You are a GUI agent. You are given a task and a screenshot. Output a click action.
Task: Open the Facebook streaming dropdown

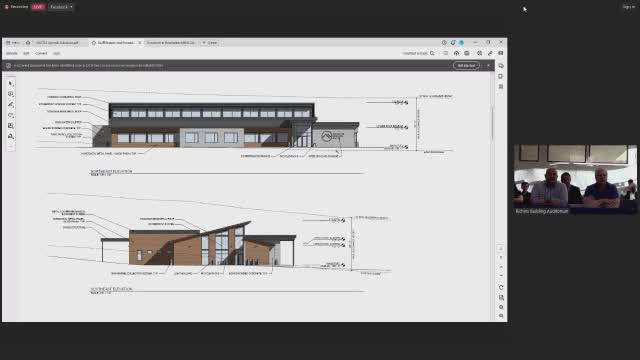tap(61, 7)
